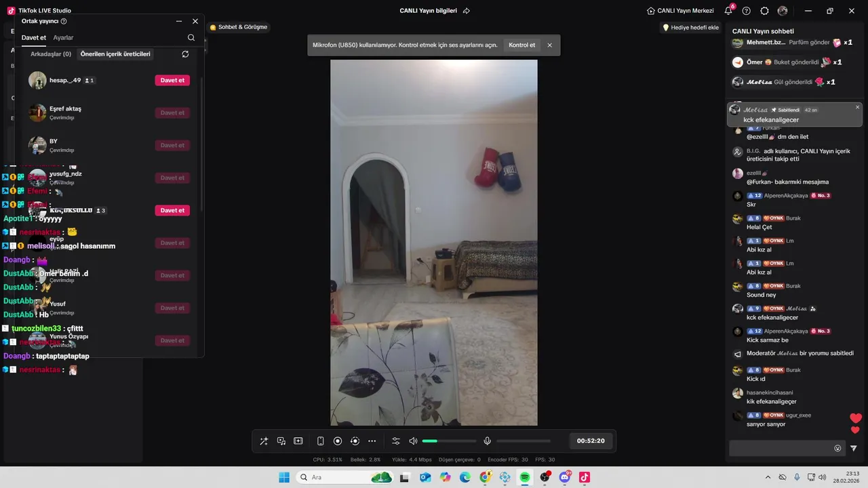Open Sohbet & Görüşme category tag
Viewport: 868px width, 488px height.
[x=238, y=27]
